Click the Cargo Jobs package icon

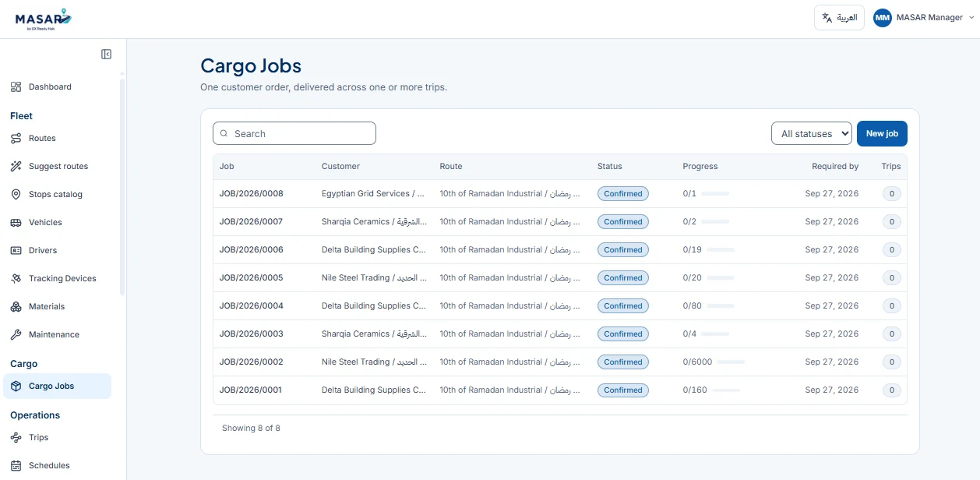[16, 386]
